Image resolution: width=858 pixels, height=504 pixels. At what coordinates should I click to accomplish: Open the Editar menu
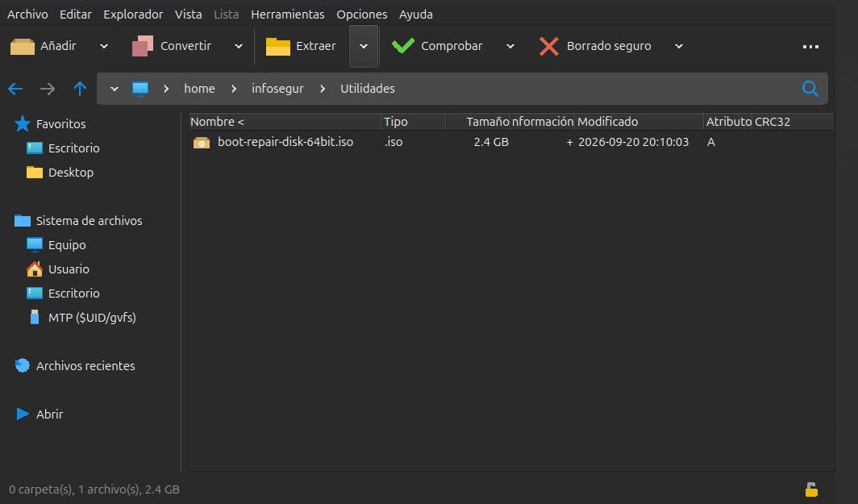click(x=76, y=15)
